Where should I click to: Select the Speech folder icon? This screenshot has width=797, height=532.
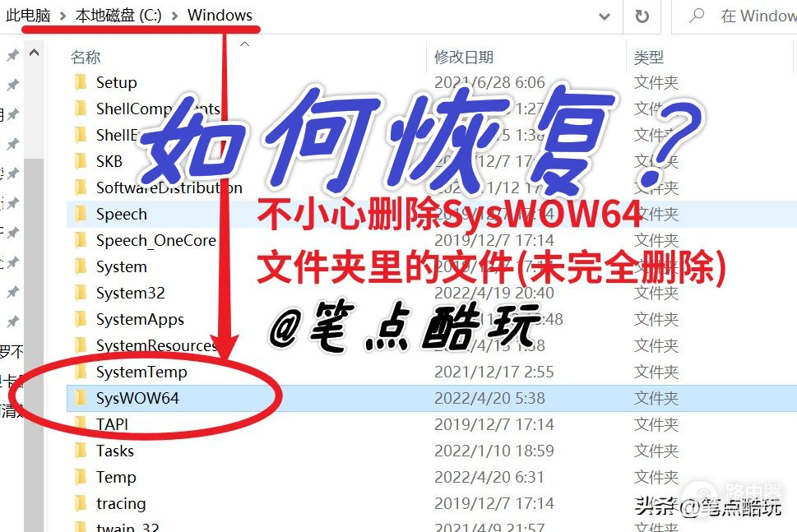click(x=81, y=214)
